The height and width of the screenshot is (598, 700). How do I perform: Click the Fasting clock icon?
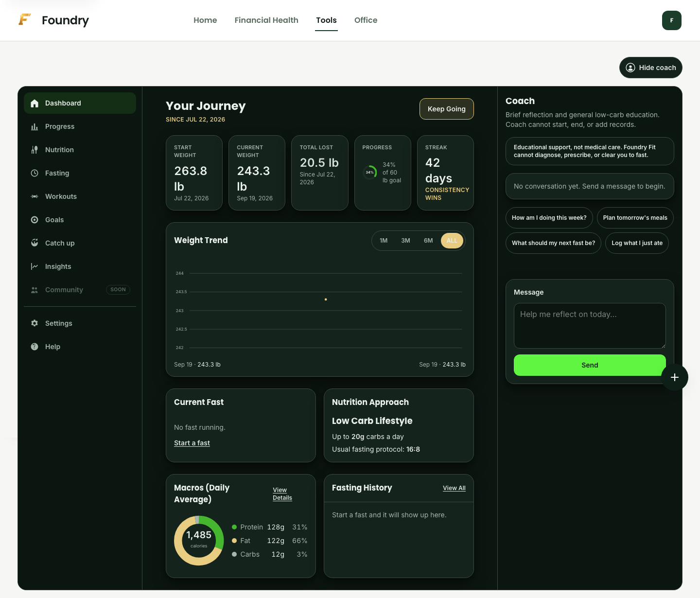(x=35, y=173)
